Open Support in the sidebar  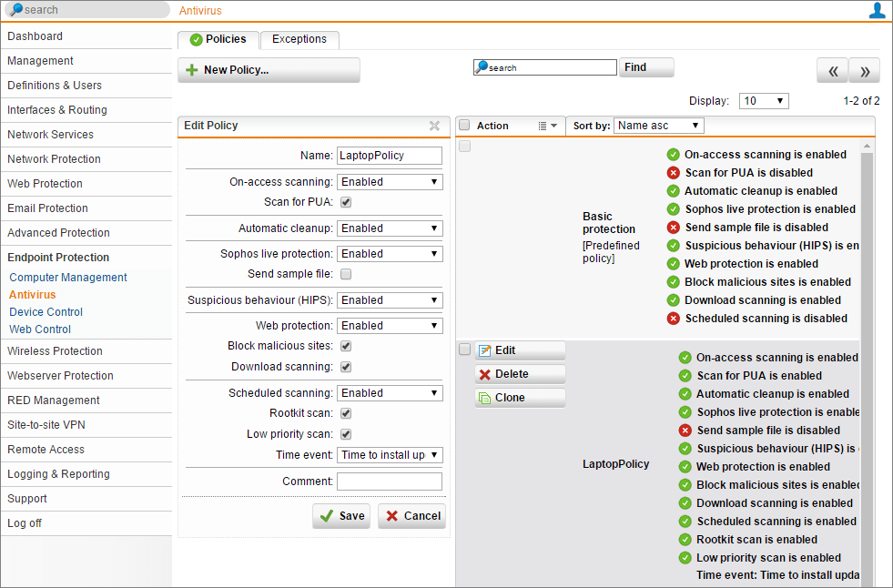[x=86, y=498]
